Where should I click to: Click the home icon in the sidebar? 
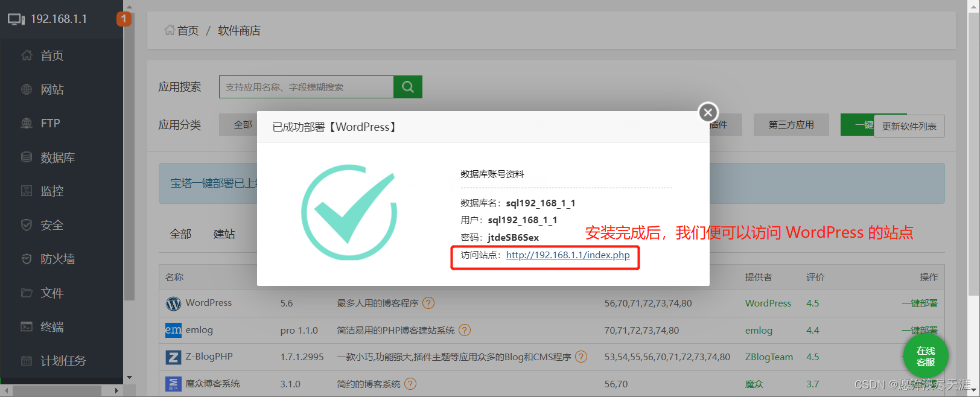click(27, 56)
